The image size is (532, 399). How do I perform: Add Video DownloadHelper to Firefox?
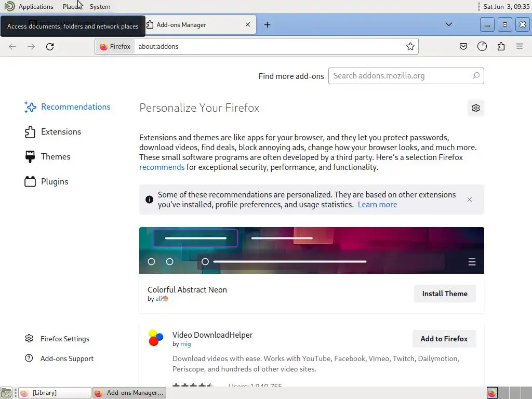(x=444, y=339)
